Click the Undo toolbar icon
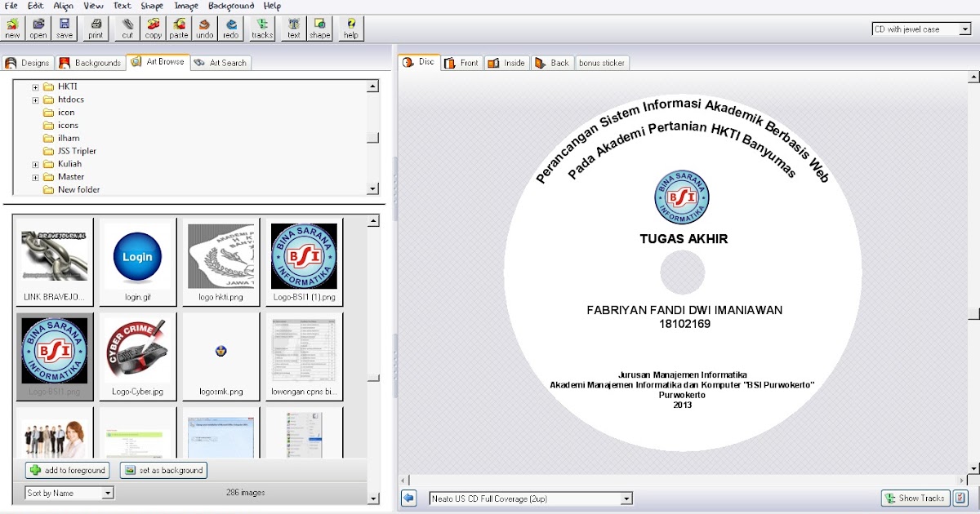 [205, 29]
